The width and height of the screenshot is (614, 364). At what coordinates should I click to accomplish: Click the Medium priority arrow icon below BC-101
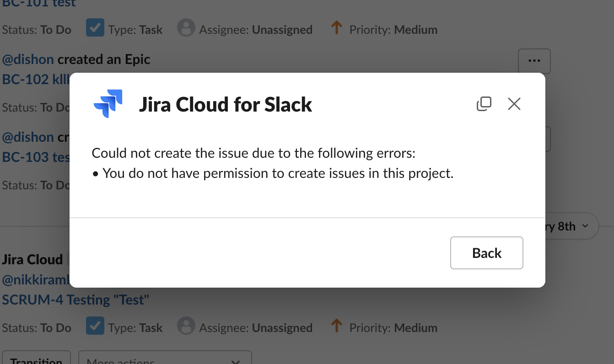click(x=336, y=28)
